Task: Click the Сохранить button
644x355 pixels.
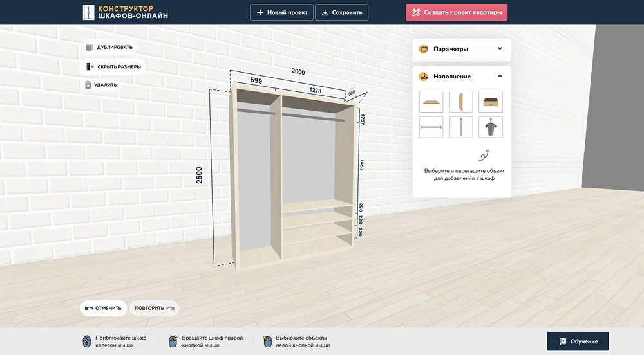Action: pos(341,12)
